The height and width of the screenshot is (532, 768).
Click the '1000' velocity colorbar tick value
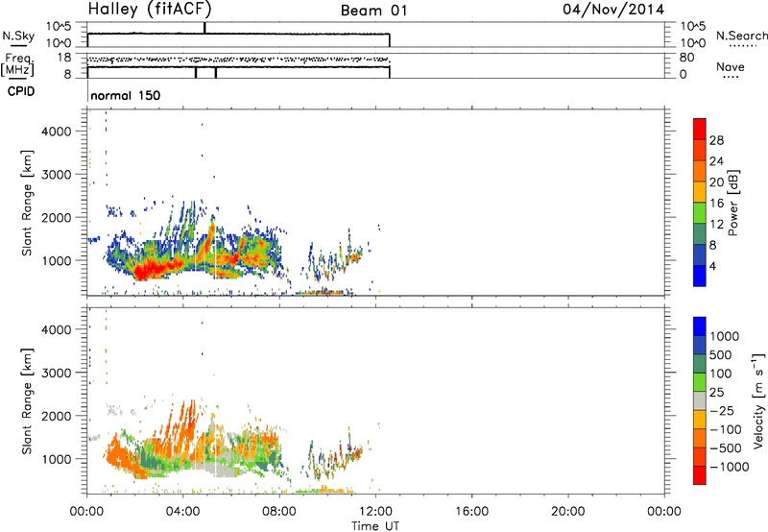click(724, 336)
